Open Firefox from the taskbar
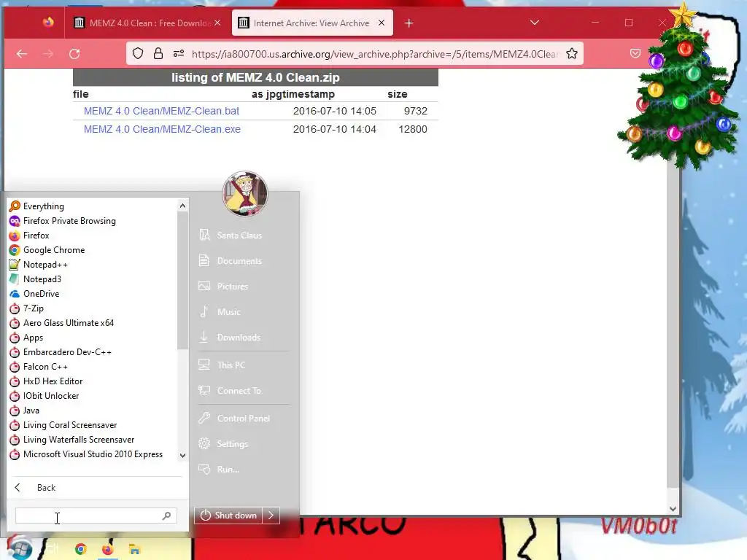This screenshot has height=560, width=747. click(108, 550)
